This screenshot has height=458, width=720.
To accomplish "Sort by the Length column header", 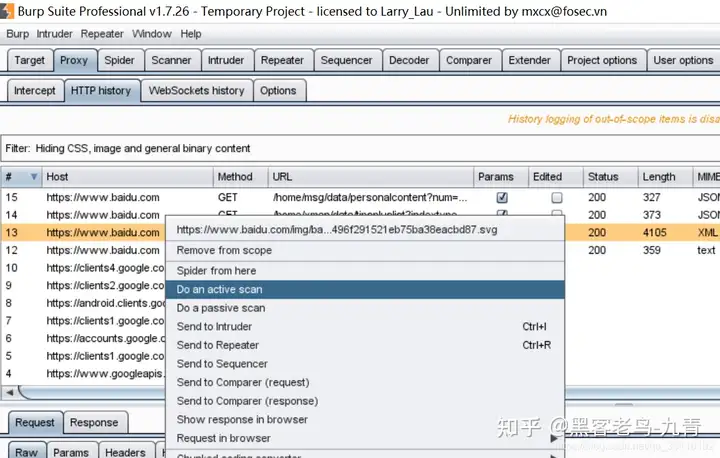I will click(665, 177).
